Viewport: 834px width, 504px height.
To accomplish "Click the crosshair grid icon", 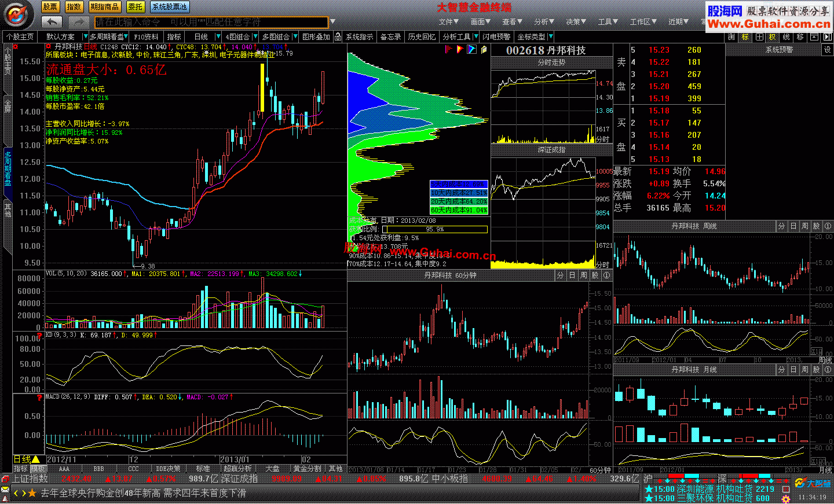I will [x=759, y=36].
